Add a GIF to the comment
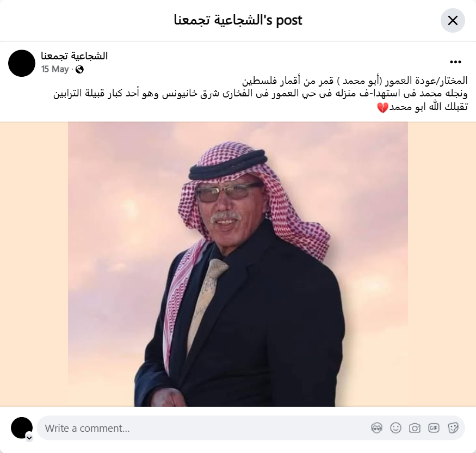The width and height of the screenshot is (476, 453). point(434,428)
